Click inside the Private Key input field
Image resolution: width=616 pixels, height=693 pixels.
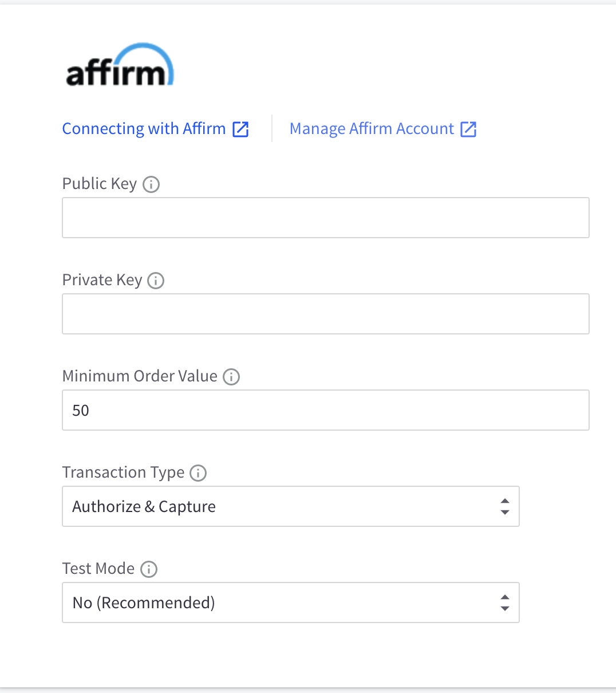pos(325,314)
